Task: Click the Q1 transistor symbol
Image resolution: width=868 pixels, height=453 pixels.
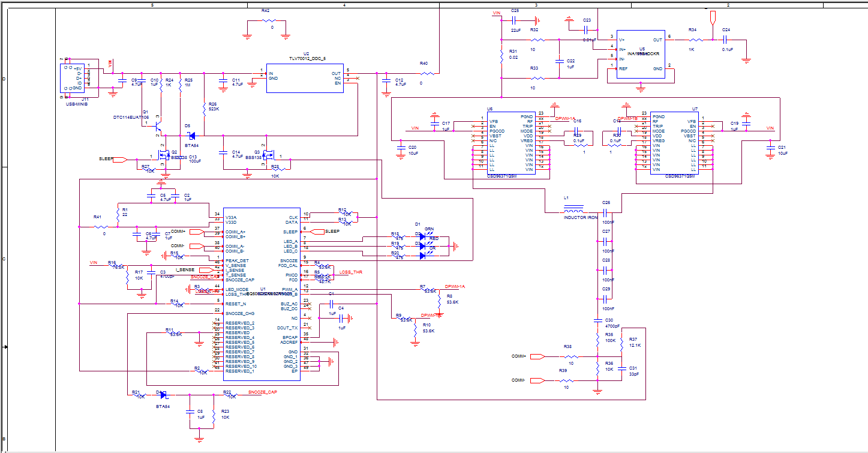Action: click(x=157, y=127)
